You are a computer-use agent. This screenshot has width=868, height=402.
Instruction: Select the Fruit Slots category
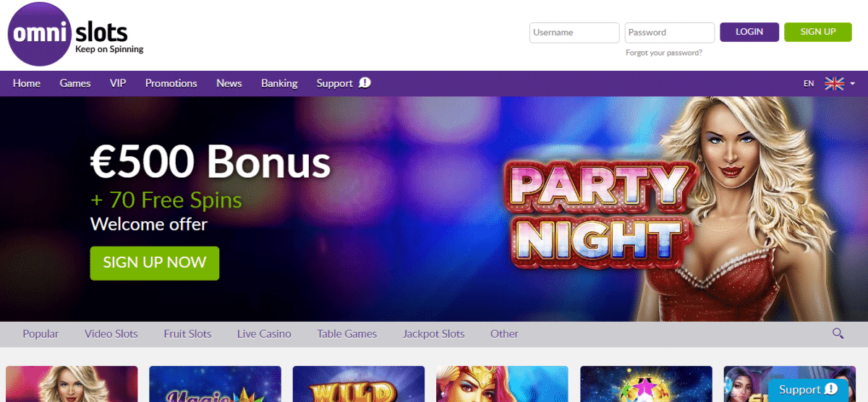click(x=187, y=333)
